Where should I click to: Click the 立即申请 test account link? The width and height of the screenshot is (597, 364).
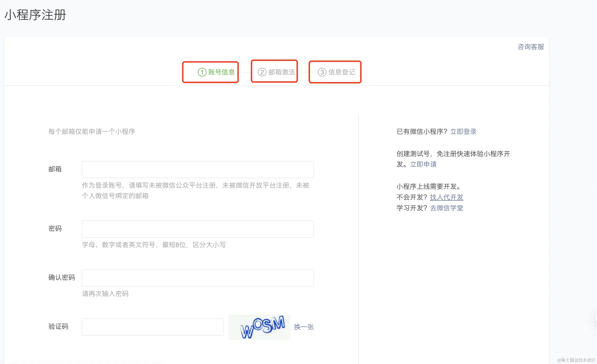click(x=423, y=164)
